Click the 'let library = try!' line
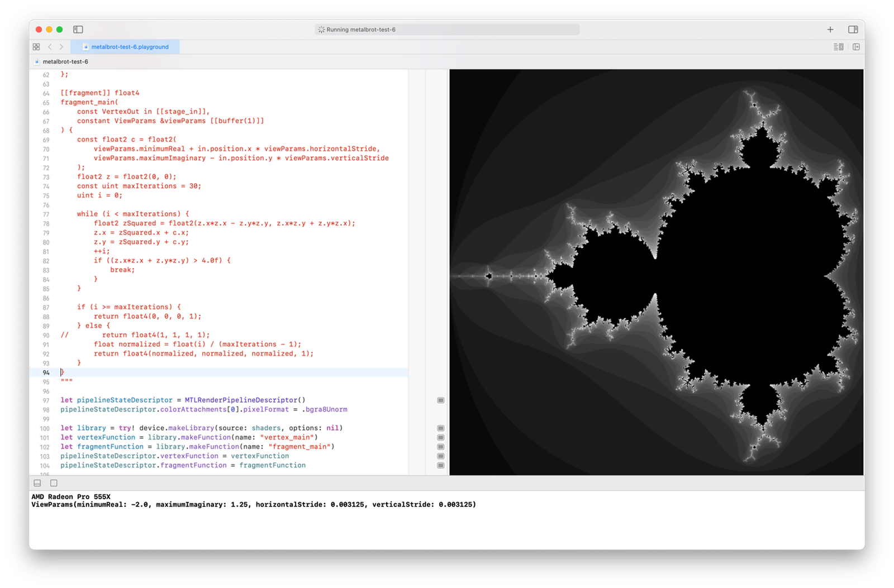The image size is (894, 588). point(202,428)
